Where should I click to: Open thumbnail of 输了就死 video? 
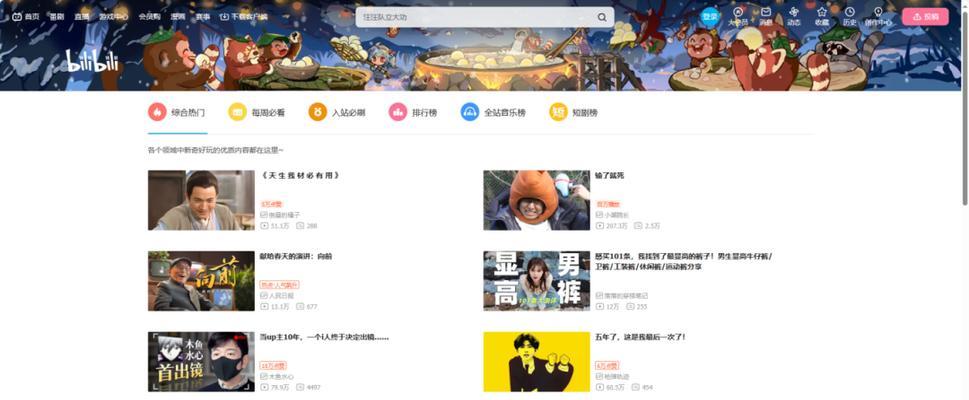click(536, 200)
